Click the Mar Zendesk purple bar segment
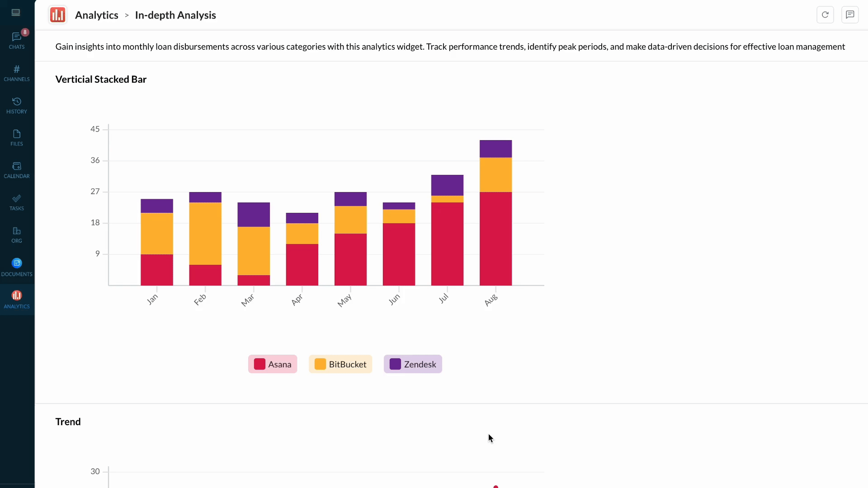868x488 pixels. click(254, 215)
